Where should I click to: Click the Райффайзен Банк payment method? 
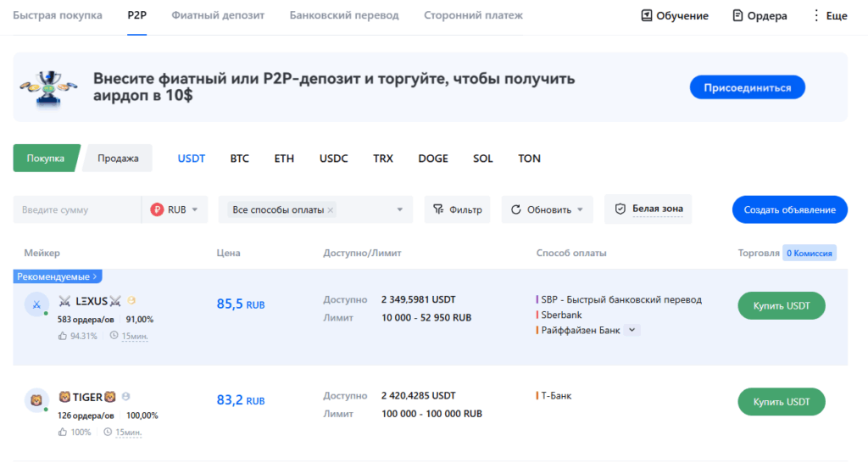tap(581, 331)
